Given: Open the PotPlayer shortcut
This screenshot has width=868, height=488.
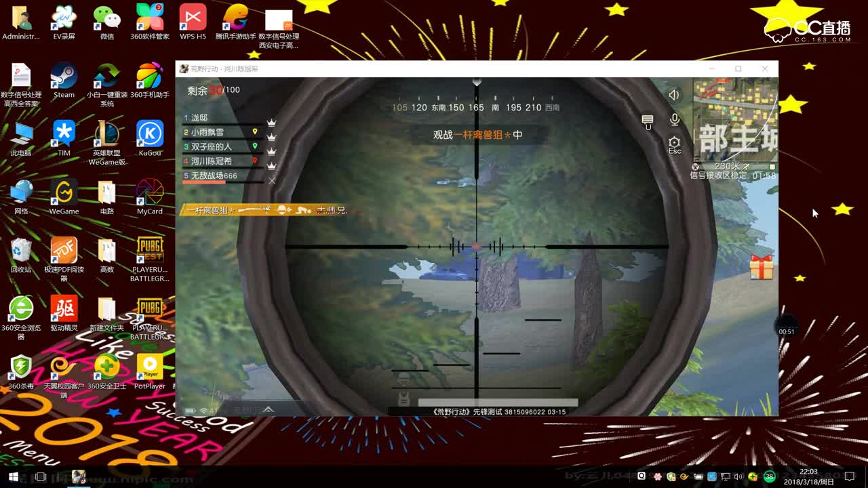Looking at the screenshot, I should tap(150, 373).
